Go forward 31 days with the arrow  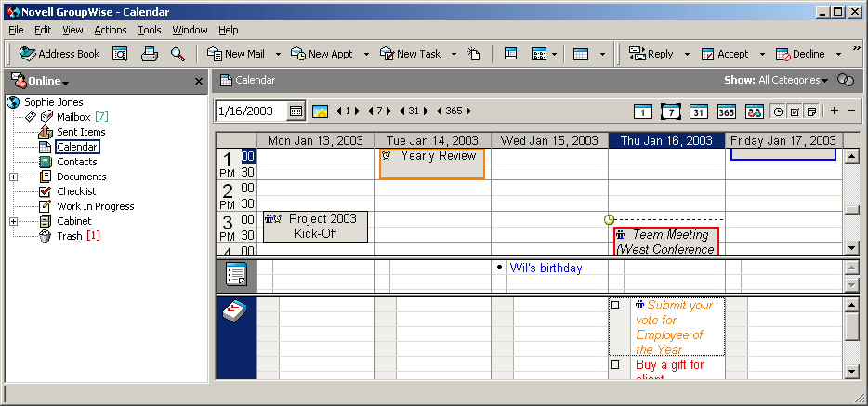tap(427, 111)
